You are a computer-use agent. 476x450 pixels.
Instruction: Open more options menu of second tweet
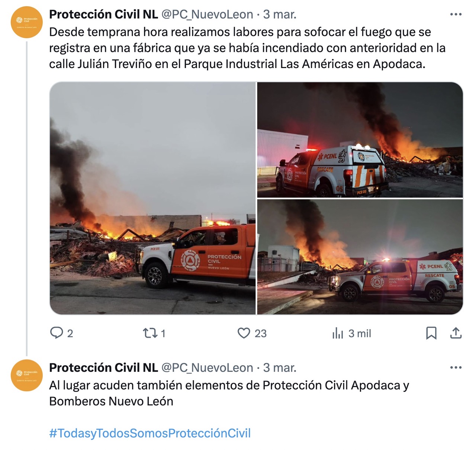click(456, 367)
